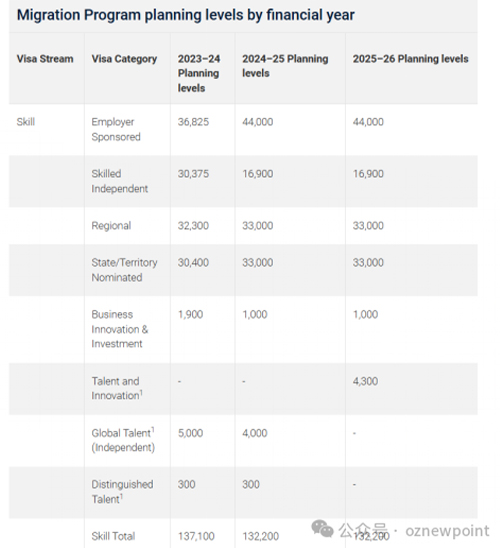The width and height of the screenshot is (500, 548).
Task: Click the 2025–26 Planning levels header
Action: [410, 59]
